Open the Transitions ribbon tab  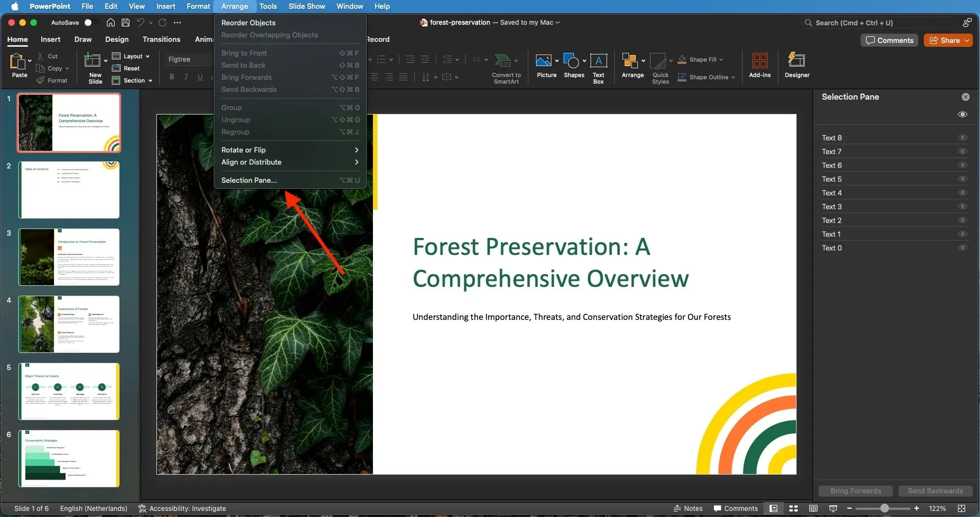click(x=161, y=39)
